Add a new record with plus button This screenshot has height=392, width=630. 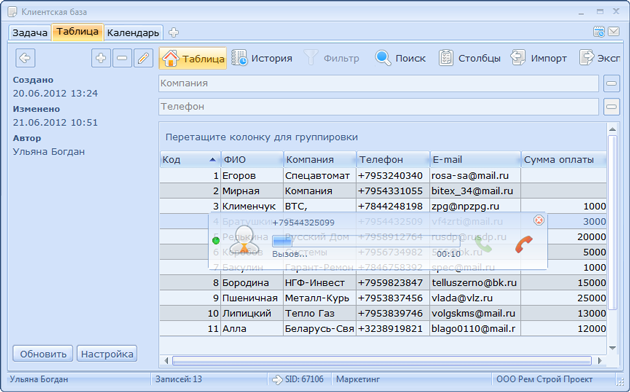pos(101,58)
